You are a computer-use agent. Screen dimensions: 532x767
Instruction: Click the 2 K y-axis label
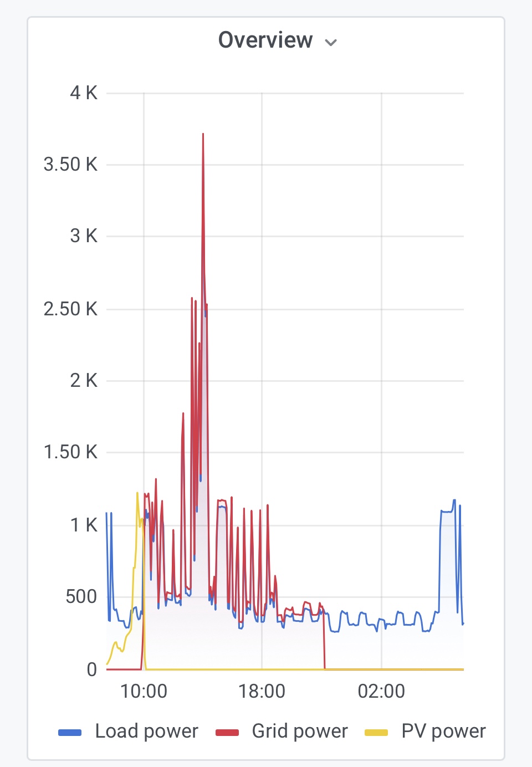(x=84, y=380)
